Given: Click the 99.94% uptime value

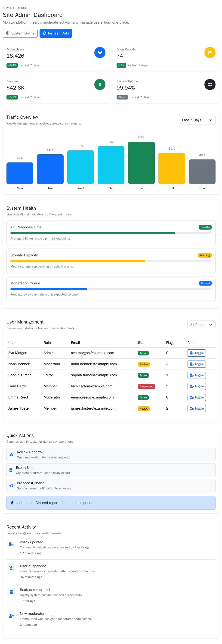Looking at the screenshot, I should [126, 88].
